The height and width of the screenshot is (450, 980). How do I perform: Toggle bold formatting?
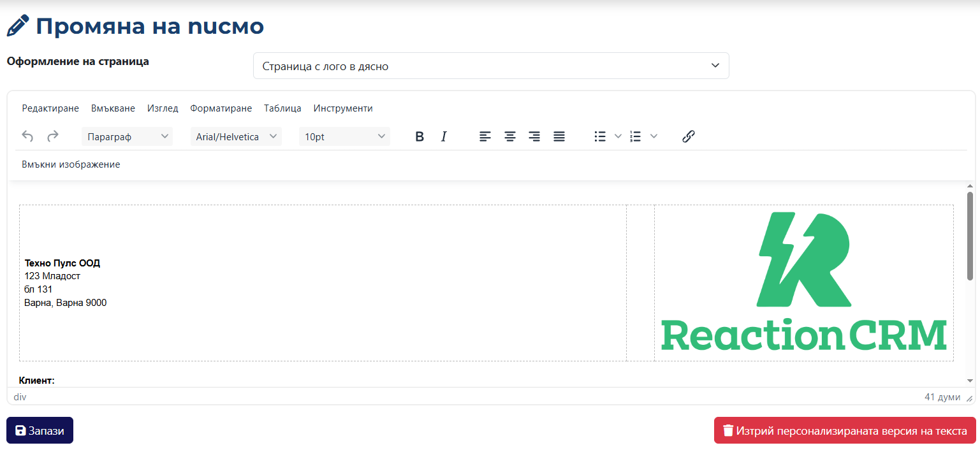coord(420,136)
